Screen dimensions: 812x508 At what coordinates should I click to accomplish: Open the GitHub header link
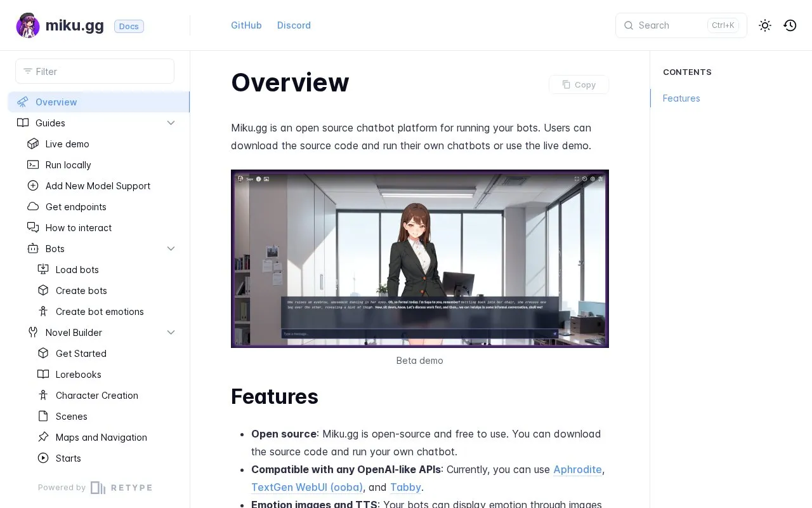(246, 25)
